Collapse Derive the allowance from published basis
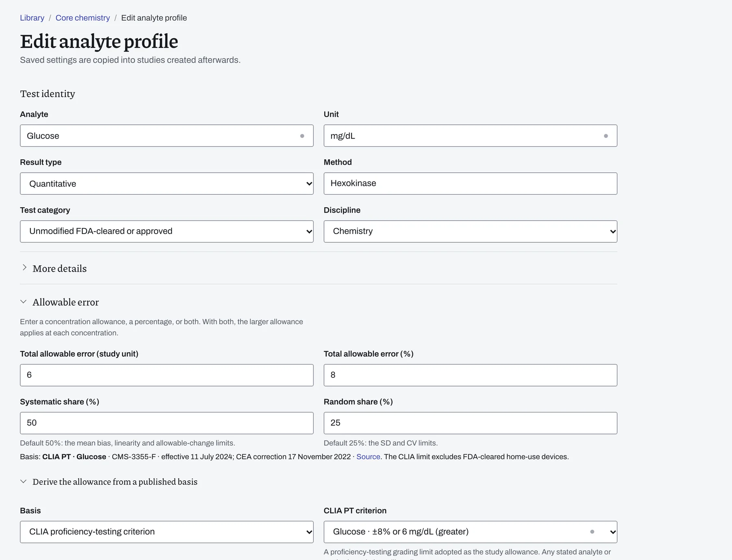This screenshot has width=732, height=560. coord(24,482)
